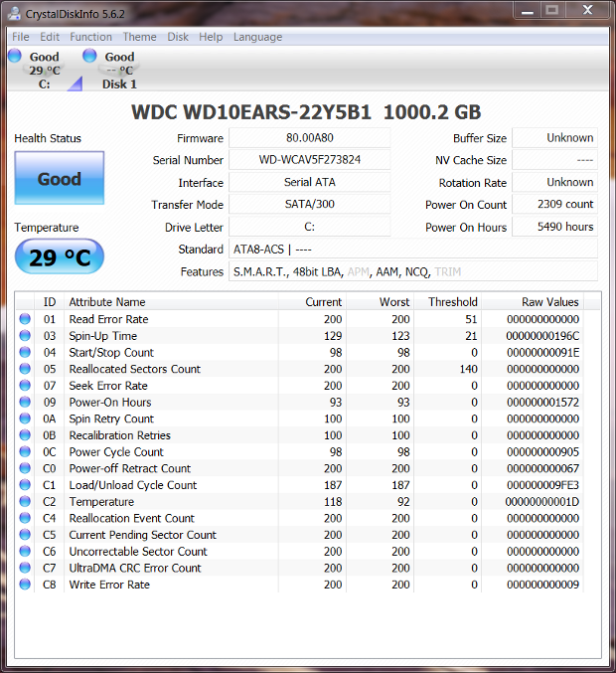Click the Raw Values column header
Screen dimensions: 616x673
tap(549, 301)
